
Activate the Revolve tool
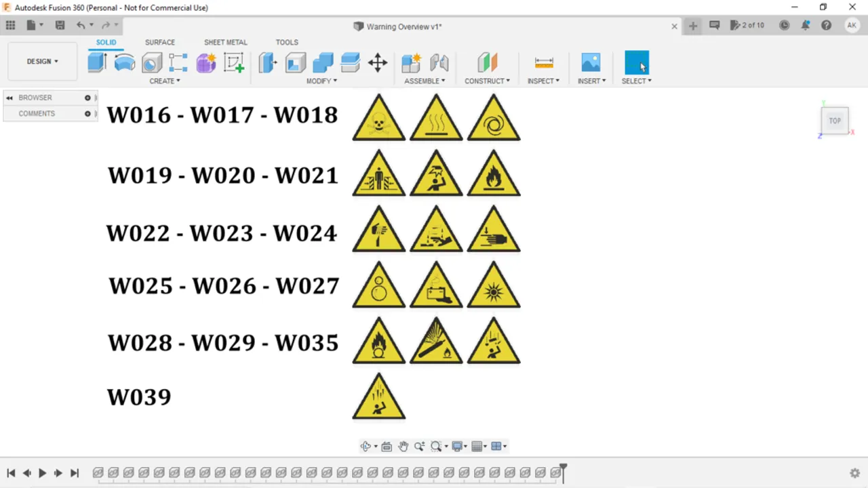tap(124, 62)
